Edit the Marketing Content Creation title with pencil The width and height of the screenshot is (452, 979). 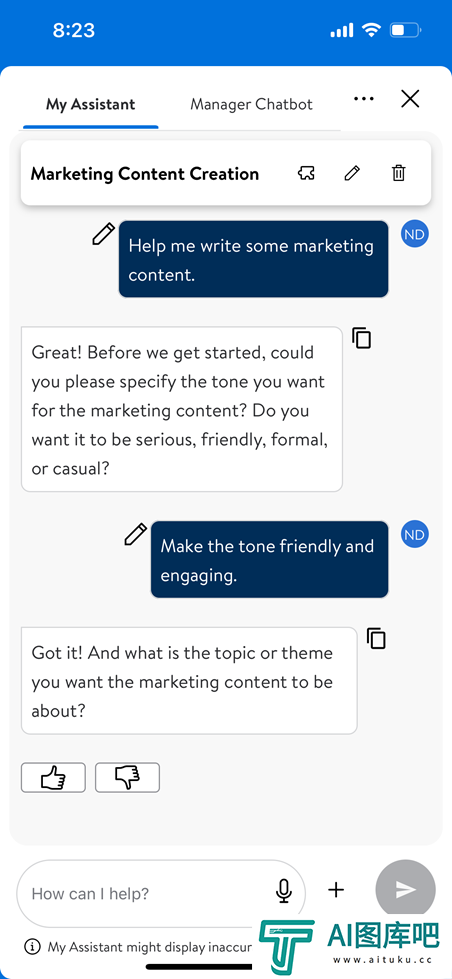pos(352,173)
